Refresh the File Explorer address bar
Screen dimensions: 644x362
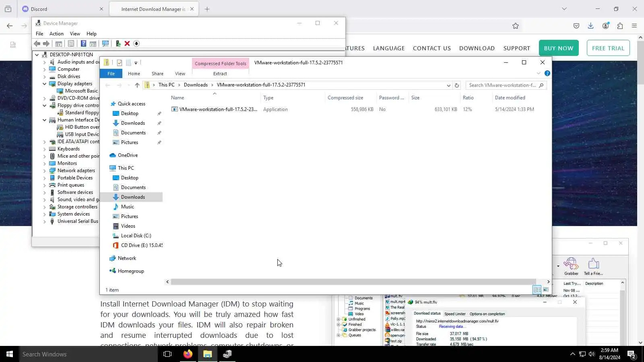point(457,85)
